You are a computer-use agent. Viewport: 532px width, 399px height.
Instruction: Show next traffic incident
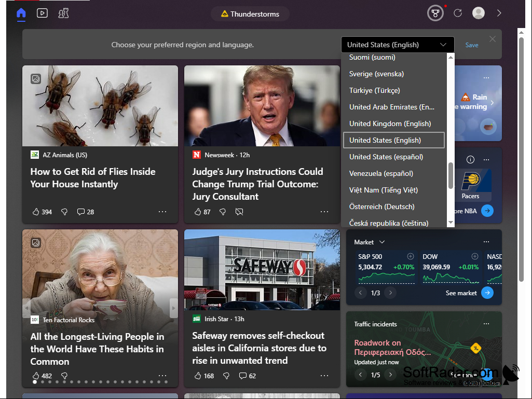pos(390,375)
